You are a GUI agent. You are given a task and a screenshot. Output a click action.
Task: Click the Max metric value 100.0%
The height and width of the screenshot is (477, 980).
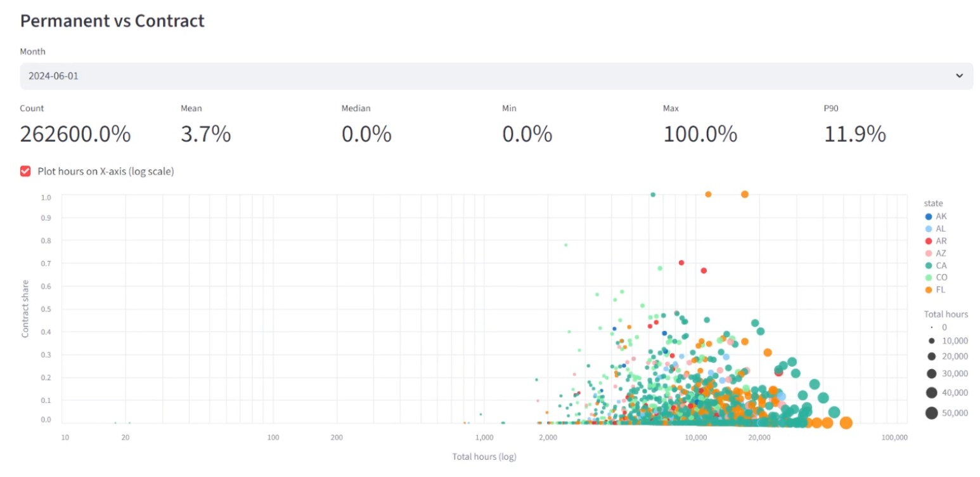(x=700, y=134)
